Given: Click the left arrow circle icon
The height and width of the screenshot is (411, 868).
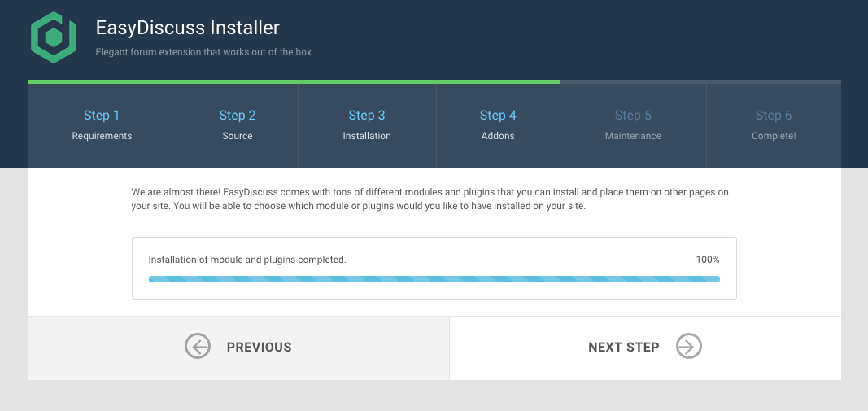Looking at the screenshot, I should (198, 346).
